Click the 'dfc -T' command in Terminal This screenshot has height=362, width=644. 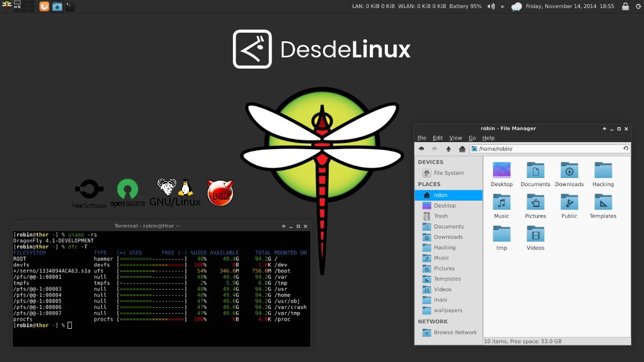coord(77,247)
